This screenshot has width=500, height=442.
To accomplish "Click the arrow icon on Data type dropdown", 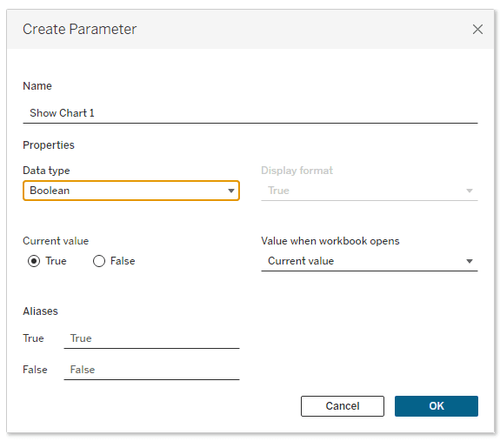I will (231, 191).
